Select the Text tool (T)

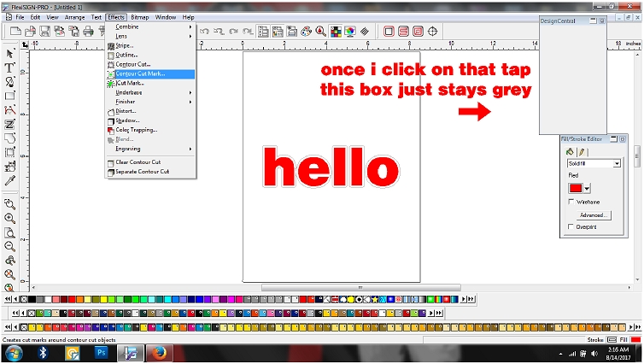click(x=10, y=68)
